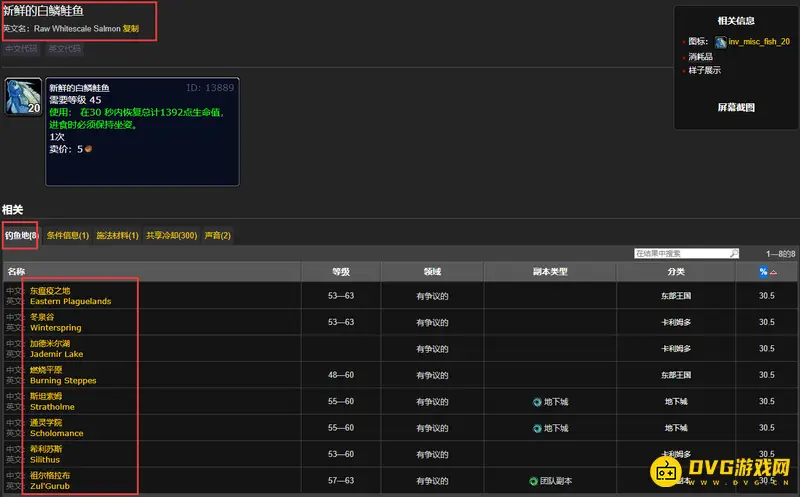The width and height of the screenshot is (800, 497).
Task: Open the Burning Steppes link
Action: (x=63, y=381)
